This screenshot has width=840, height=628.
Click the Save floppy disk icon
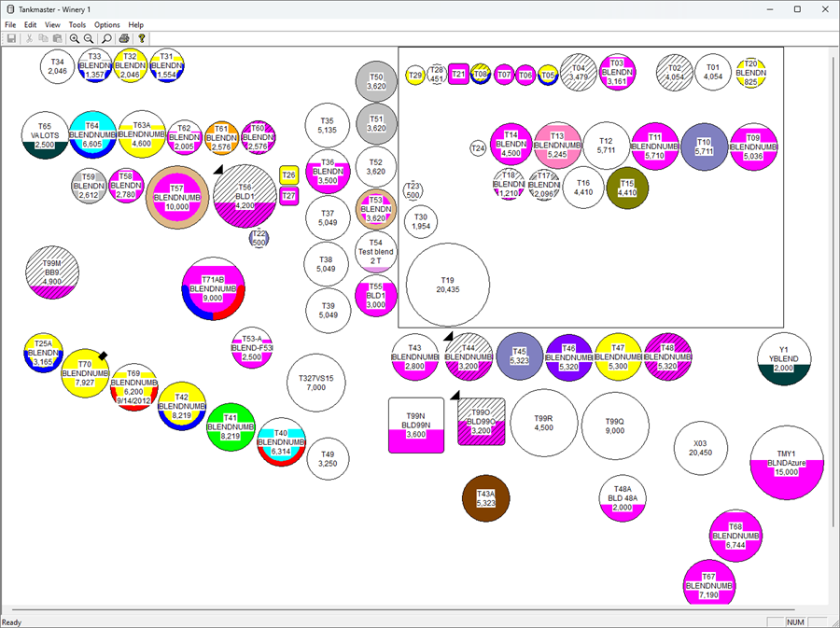tap(12, 38)
